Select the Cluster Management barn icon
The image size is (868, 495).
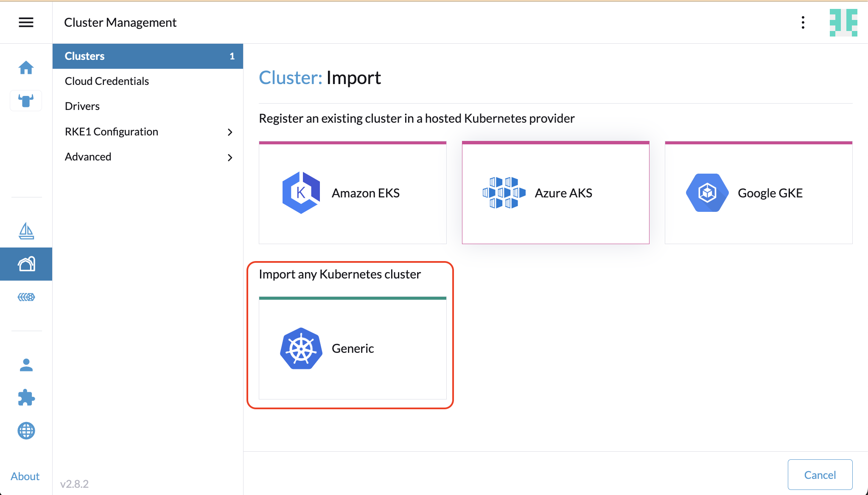click(x=26, y=264)
